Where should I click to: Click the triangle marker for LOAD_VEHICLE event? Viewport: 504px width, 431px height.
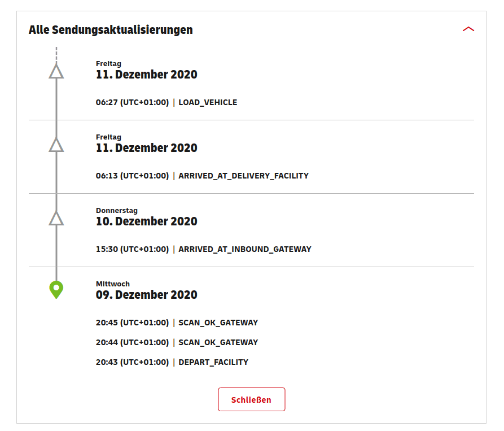56,71
